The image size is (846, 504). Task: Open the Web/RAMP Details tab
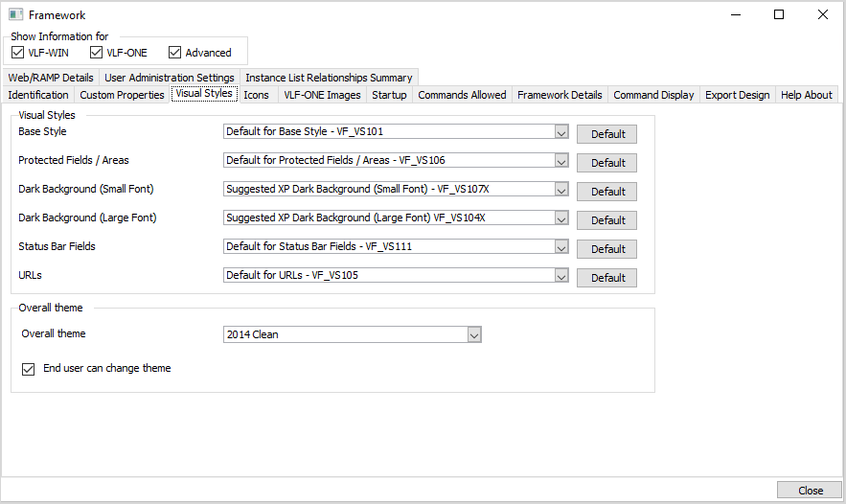pos(51,78)
